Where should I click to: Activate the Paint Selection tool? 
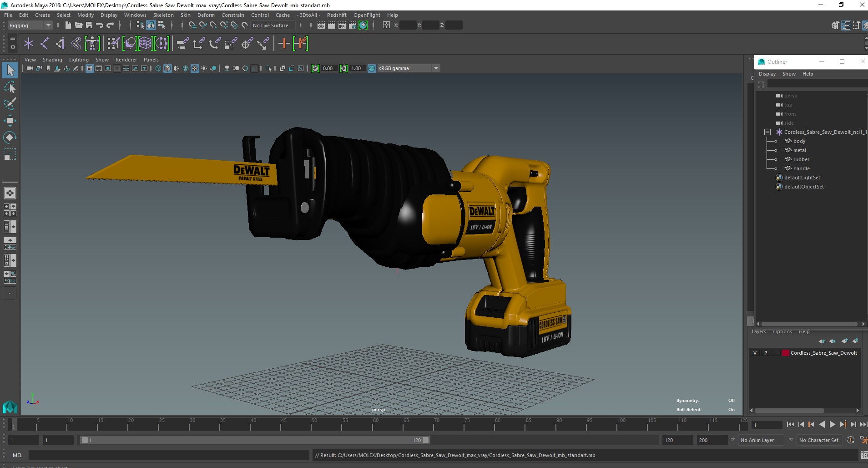click(10, 104)
